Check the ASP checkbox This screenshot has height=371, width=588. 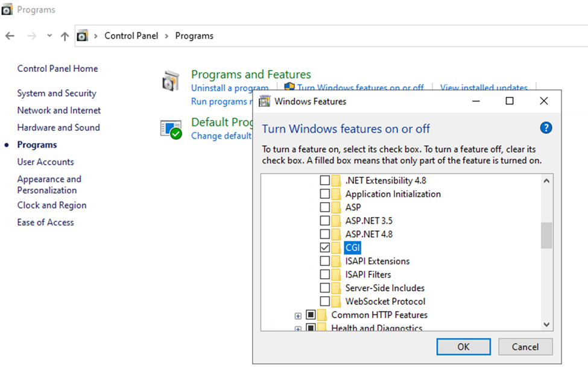point(324,207)
